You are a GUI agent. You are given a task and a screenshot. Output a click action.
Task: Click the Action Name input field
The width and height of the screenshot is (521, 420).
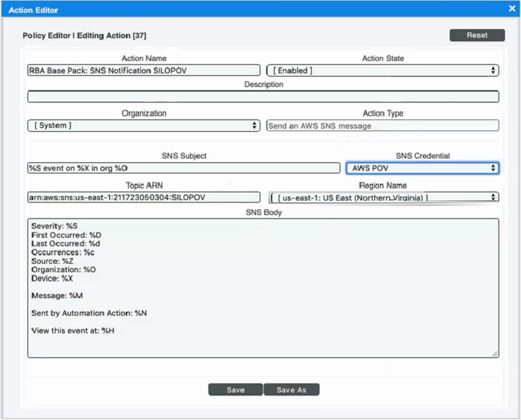(143, 70)
